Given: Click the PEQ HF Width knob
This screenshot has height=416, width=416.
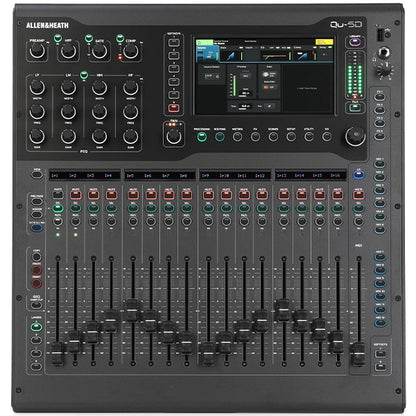Looking at the screenshot, I should 131,87.
